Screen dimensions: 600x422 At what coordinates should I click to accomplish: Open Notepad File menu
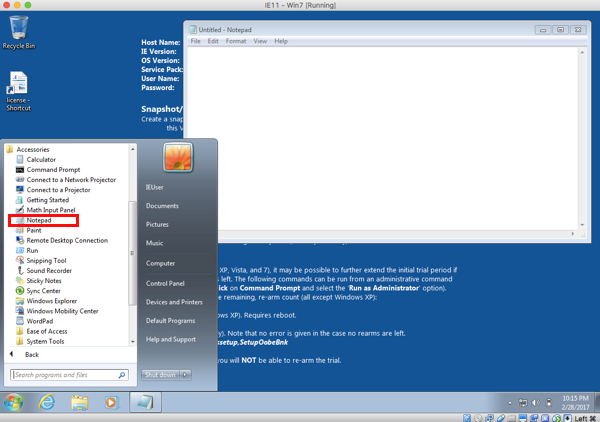pos(196,41)
